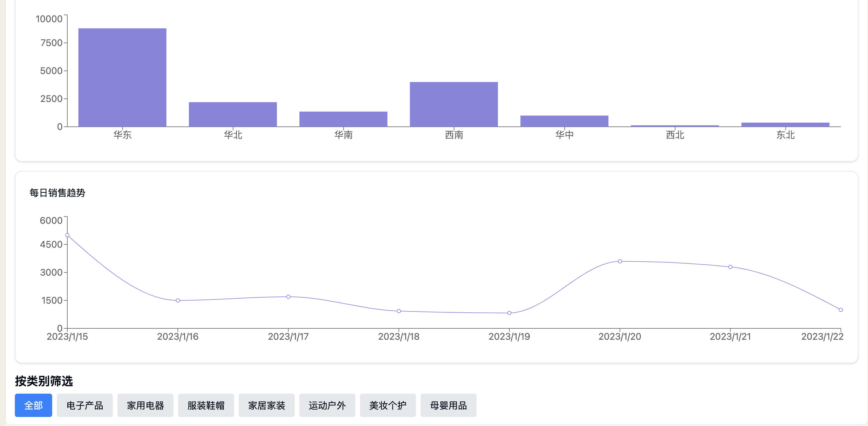This screenshot has height=426, width=868.
Task: Click the 2023/1/19 lowest data point
Action: click(509, 313)
